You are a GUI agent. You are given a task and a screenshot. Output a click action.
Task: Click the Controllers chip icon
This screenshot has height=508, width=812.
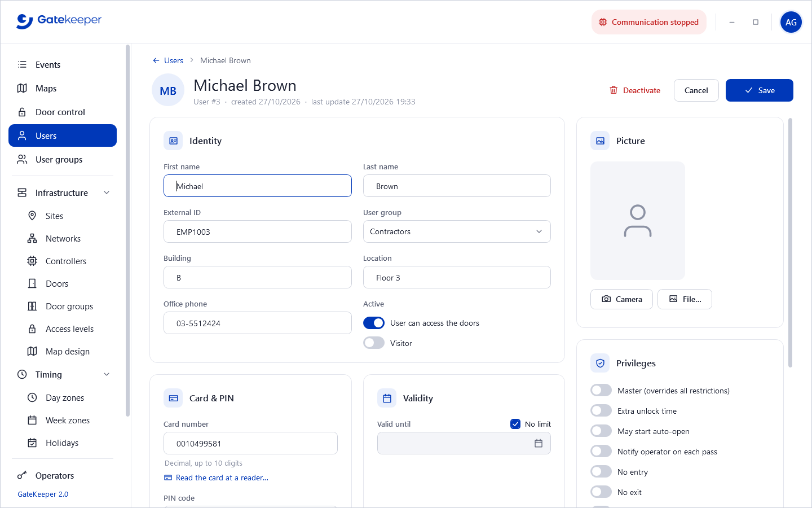click(32, 261)
